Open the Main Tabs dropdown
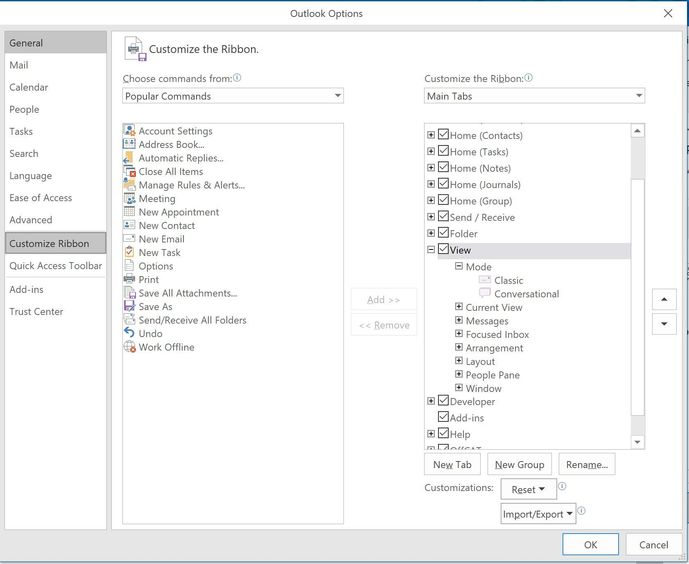The width and height of the screenshot is (689, 564). (534, 96)
